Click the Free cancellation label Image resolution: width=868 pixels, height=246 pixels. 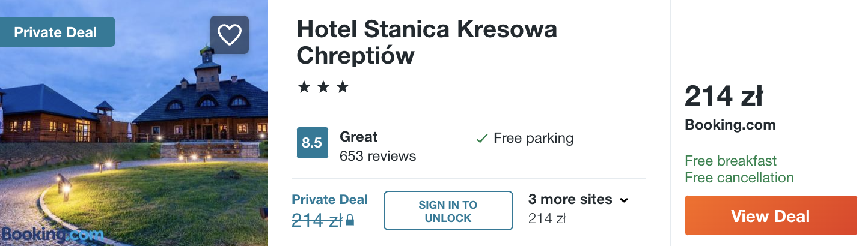739,178
